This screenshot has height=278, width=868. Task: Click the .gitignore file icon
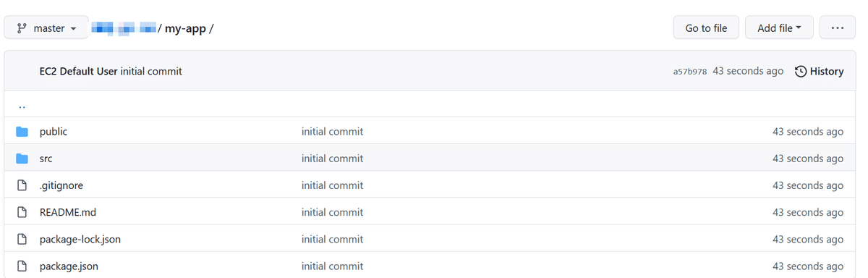(22, 185)
